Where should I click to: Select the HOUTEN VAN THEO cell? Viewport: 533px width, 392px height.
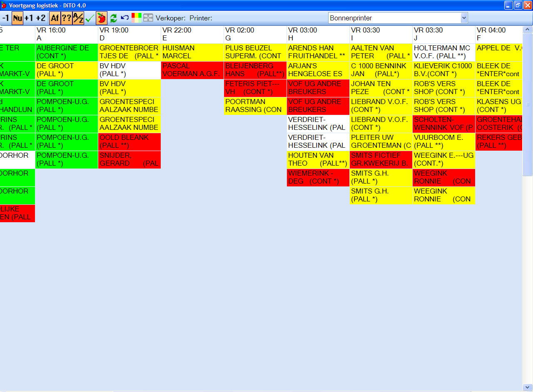click(x=318, y=159)
